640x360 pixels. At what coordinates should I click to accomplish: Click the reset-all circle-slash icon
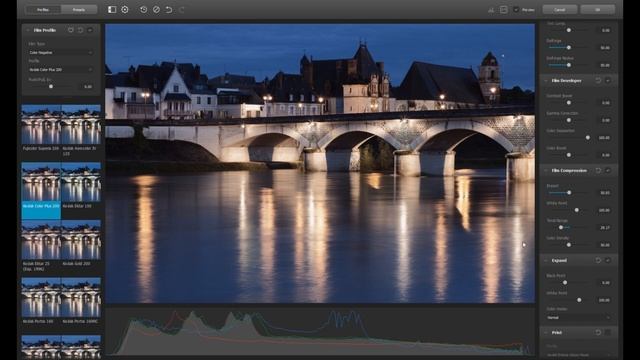pyautogui.click(x=156, y=9)
